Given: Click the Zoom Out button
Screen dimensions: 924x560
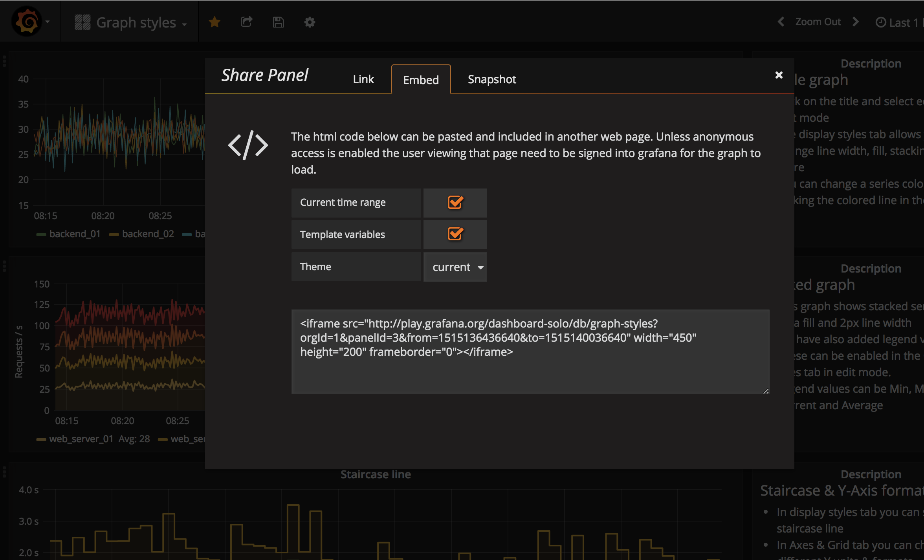Looking at the screenshot, I should point(818,22).
